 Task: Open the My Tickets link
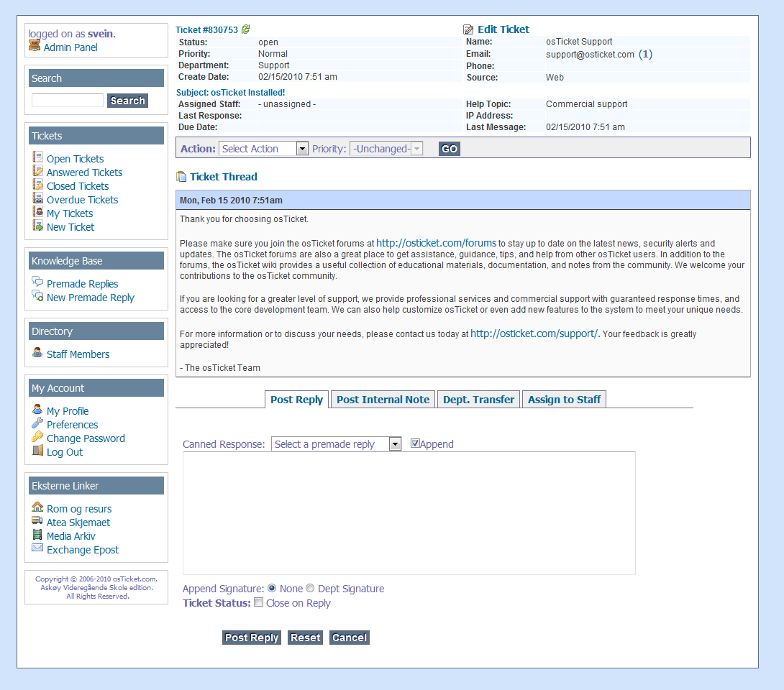70,213
